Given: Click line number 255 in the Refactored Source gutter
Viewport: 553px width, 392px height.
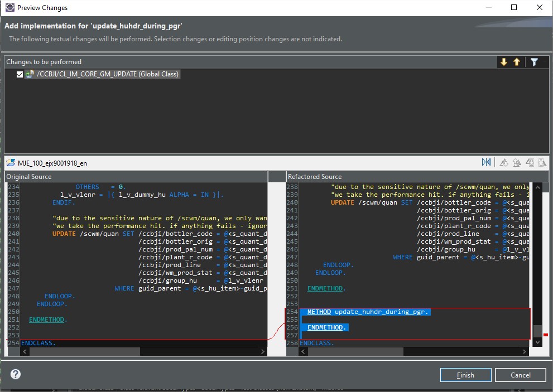Looking at the screenshot, I should 292,320.
